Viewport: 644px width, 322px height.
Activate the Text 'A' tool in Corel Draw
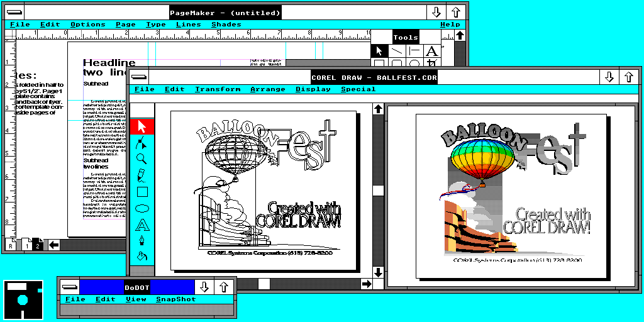tap(142, 225)
